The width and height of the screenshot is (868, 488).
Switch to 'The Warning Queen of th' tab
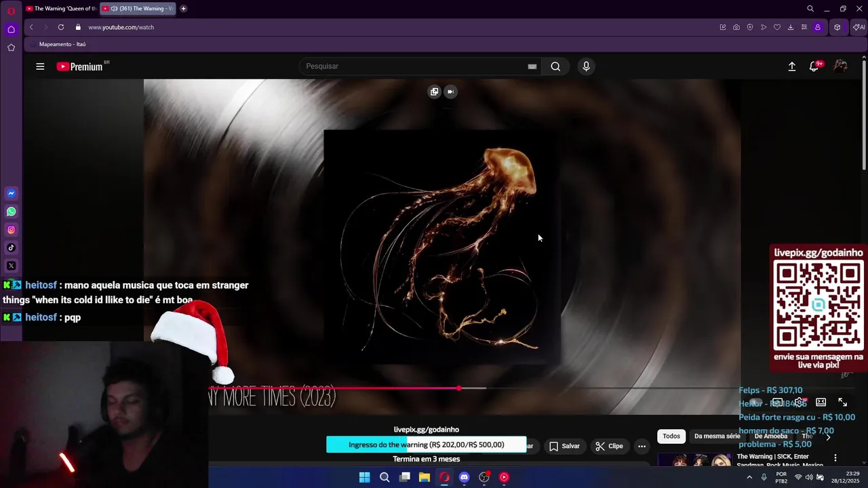tap(60, 9)
